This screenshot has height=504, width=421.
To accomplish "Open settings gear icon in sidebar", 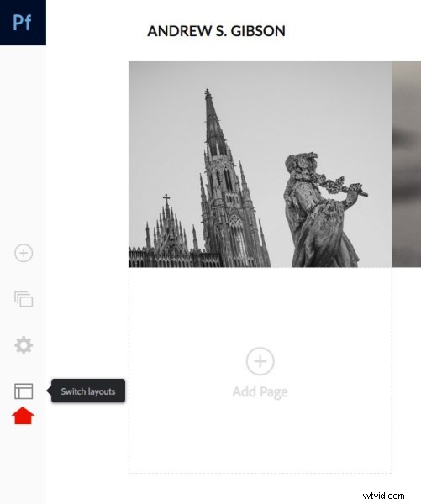I will pos(24,345).
